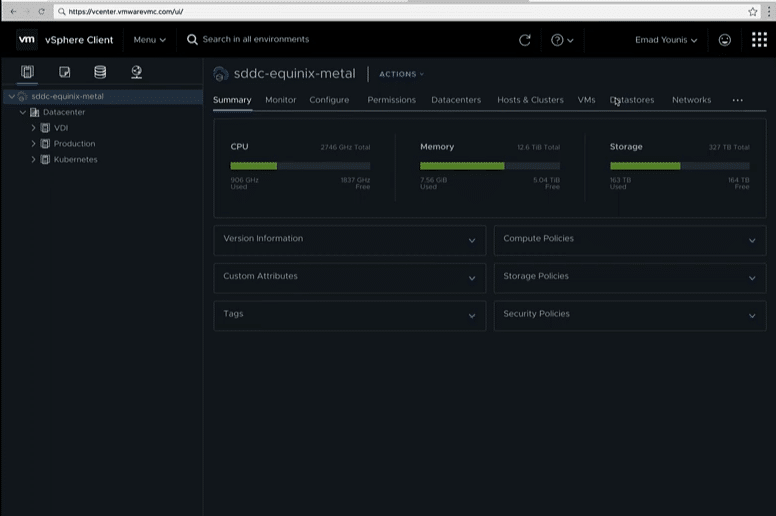Viewport: 776px width, 516px height.
Task: Expand the Custom Attributes panel
Action: (x=472, y=279)
